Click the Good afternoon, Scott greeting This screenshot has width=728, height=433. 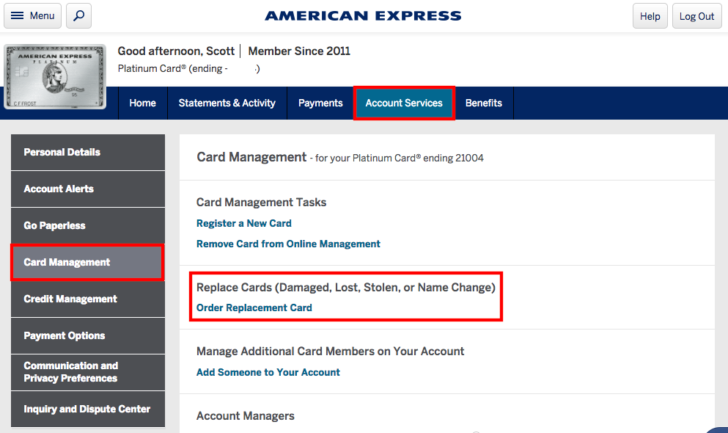click(176, 51)
